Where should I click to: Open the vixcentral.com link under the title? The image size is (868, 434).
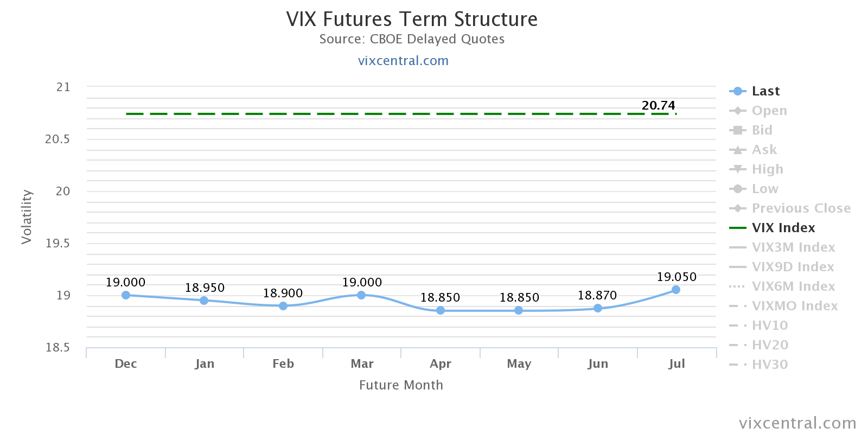tap(403, 61)
